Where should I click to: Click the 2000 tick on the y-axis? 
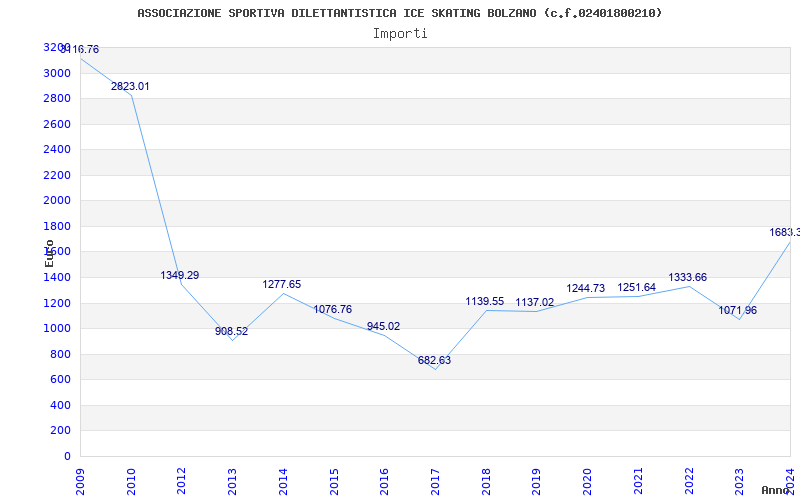click(x=57, y=200)
